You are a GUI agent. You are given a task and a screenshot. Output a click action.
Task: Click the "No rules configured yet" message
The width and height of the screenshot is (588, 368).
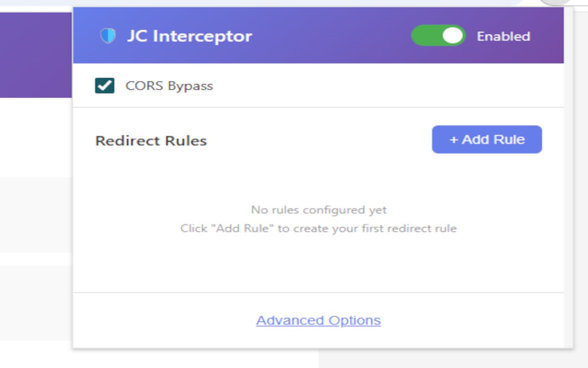(318, 210)
